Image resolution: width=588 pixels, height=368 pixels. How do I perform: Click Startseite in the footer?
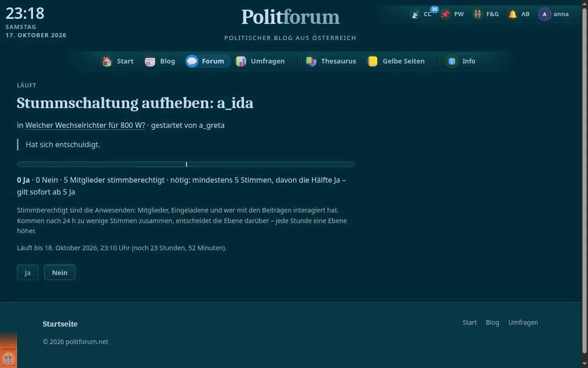[60, 324]
